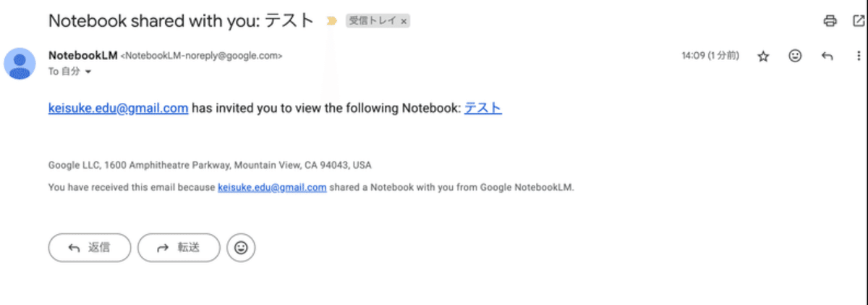
Task: Expand recipient details arrow next to To 自分
Action: [x=88, y=72]
